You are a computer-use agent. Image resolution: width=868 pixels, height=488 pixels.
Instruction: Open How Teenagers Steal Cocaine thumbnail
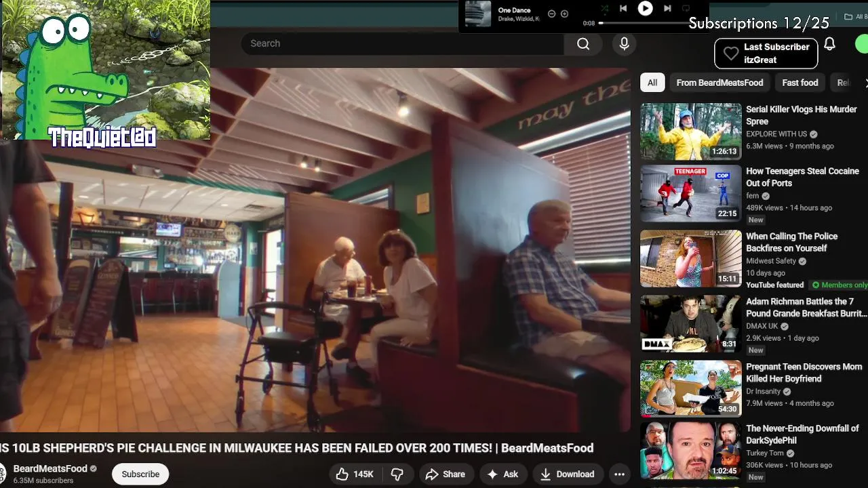click(691, 193)
